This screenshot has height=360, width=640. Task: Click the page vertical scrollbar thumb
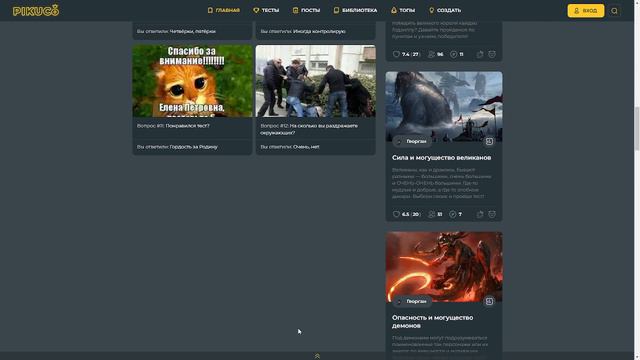click(x=637, y=129)
